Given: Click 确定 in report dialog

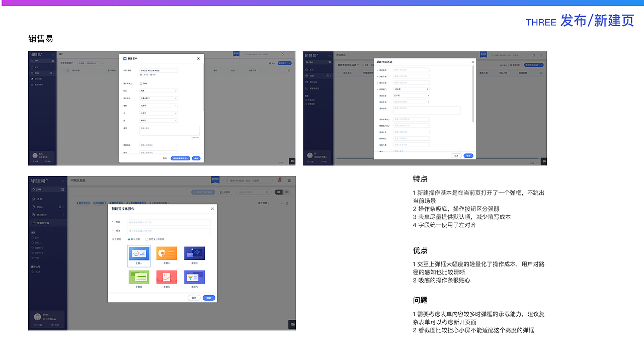Looking at the screenshot, I should point(209,298).
